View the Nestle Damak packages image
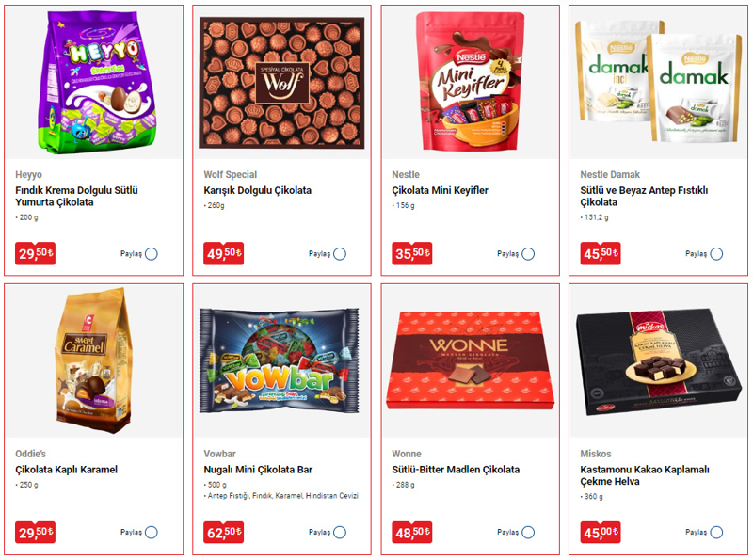Screen dimensions: 753x560 click(658, 81)
